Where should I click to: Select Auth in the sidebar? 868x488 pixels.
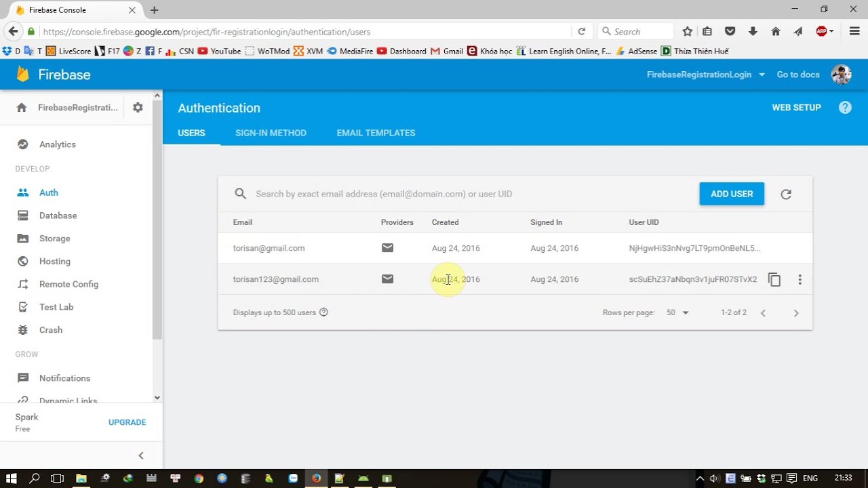click(x=48, y=192)
